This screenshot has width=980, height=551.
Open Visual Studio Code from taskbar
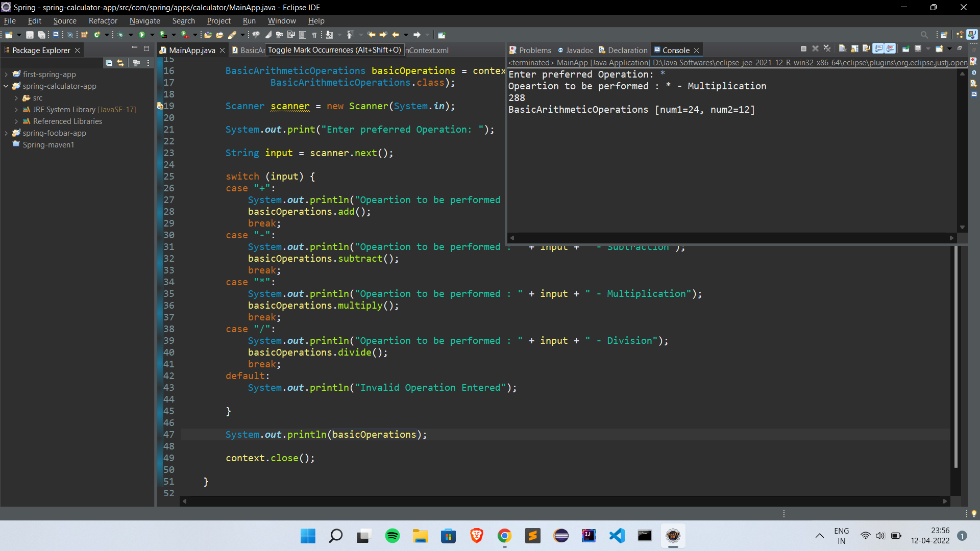click(x=617, y=536)
